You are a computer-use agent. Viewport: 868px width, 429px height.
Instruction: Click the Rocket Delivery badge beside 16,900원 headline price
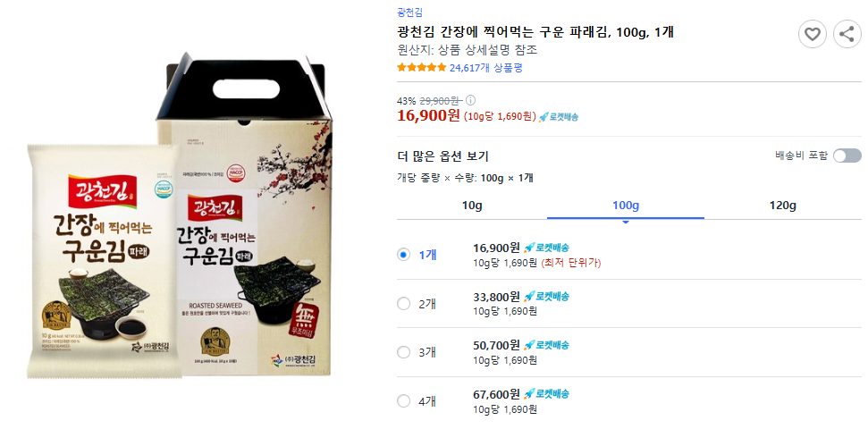click(x=559, y=116)
